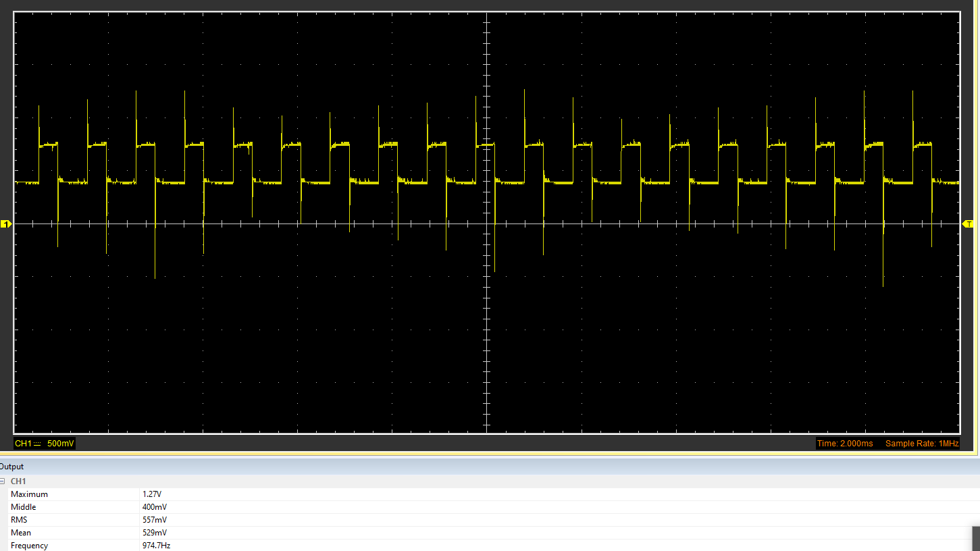980x551 pixels.
Task: Click the 557mV RMS value cell
Action: click(x=154, y=520)
